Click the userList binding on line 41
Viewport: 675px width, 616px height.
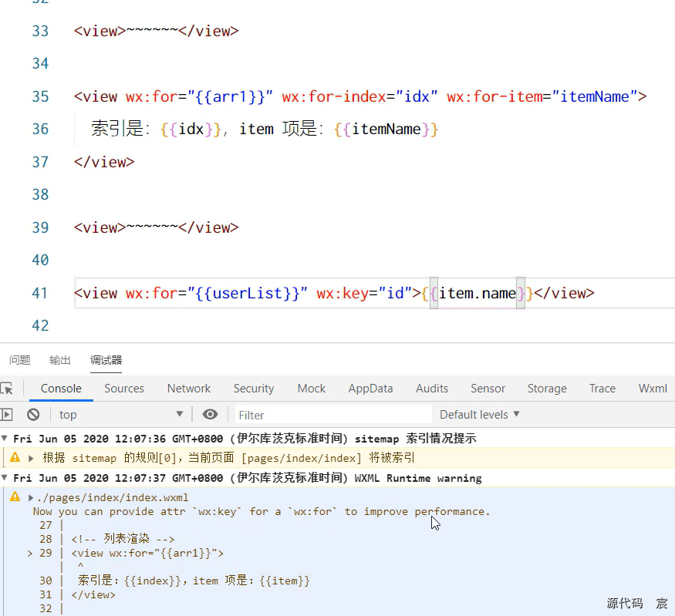pyautogui.click(x=247, y=293)
